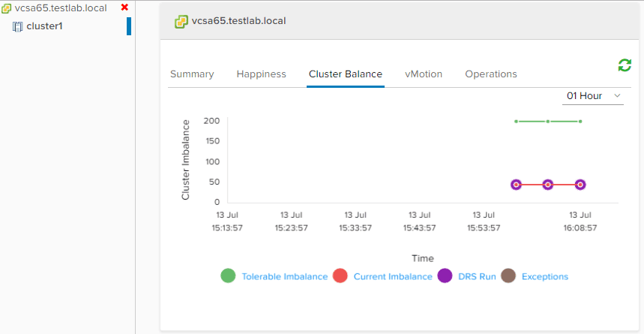Viewport: 644px width, 334px height.
Task: Click the Exceptions legend label
Action: click(545, 276)
